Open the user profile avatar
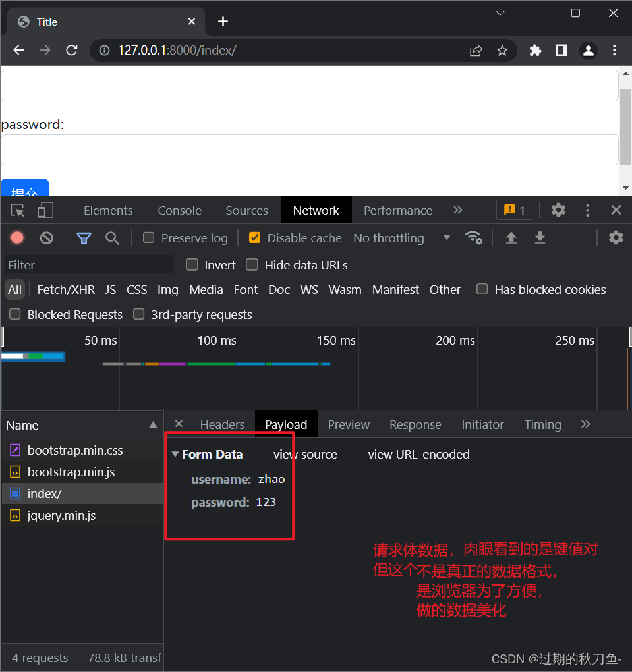Screen dimensions: 632x672 pyautogui.click(x=589, y=51)
